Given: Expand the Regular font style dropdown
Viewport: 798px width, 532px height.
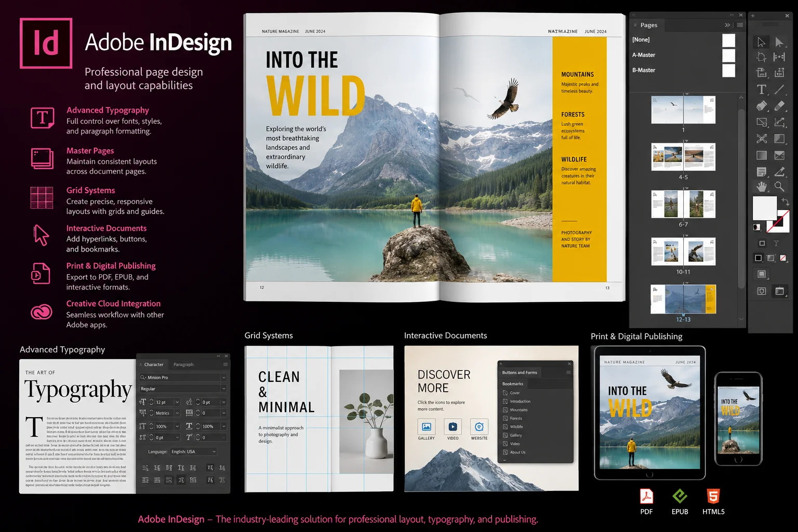Looking at the screenshot, I should pos(182,389).
